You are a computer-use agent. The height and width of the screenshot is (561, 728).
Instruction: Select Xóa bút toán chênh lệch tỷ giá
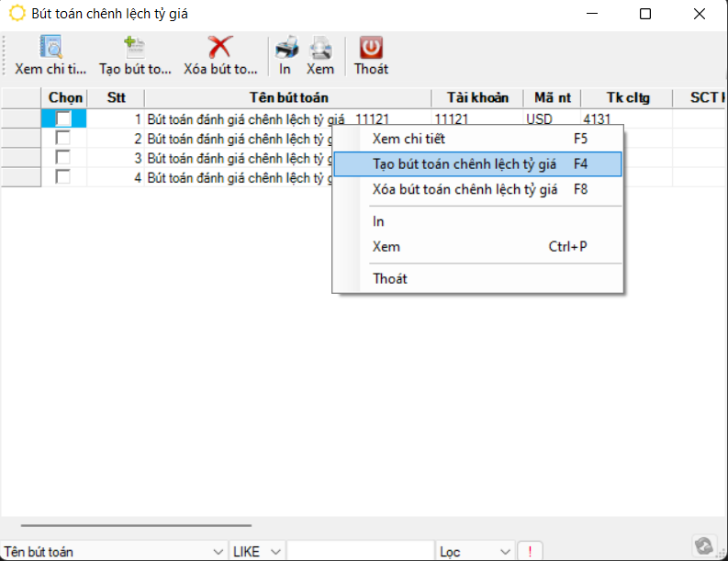[465, 190]
